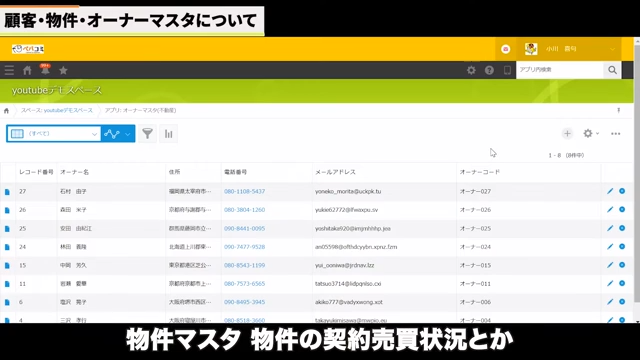The width and height of the screenshot is (640, 360).
Task: Click the オーナー027 owner code cell
Action: pyautogui.click(x=475, y=191)
